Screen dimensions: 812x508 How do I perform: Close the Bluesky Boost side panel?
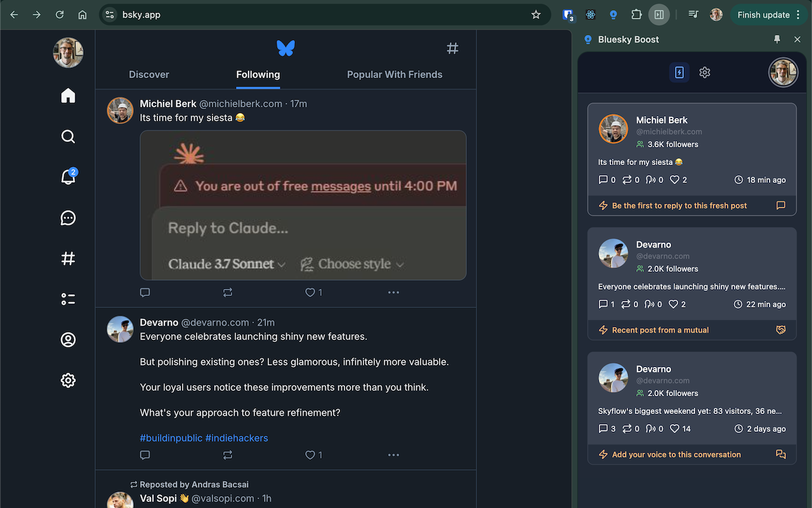797,39
